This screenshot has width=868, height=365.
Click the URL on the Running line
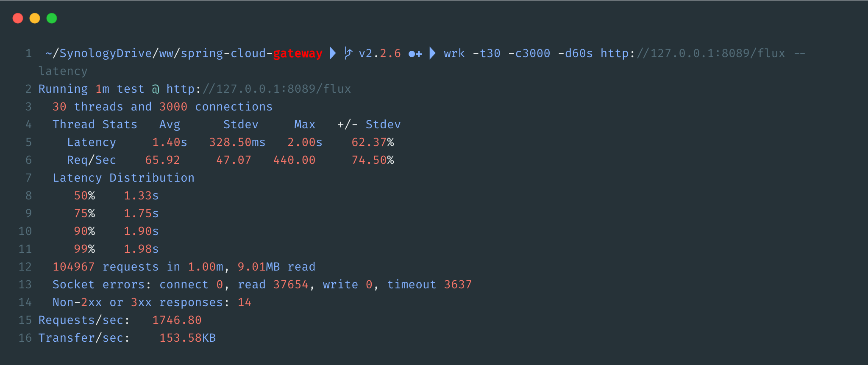[259, 89]
